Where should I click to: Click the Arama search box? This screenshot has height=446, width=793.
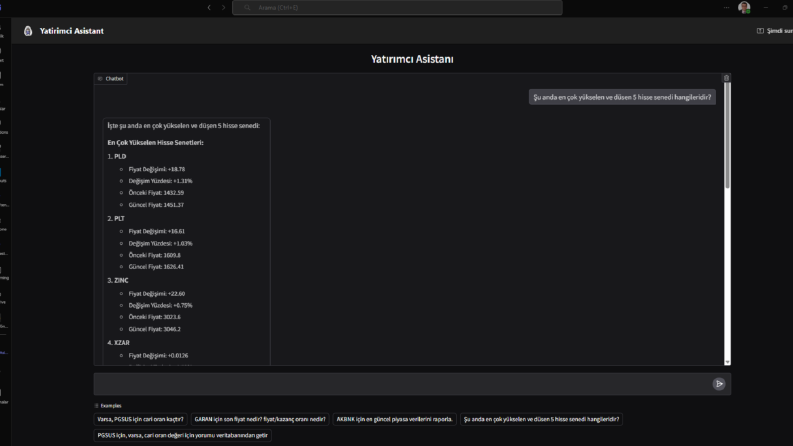click(397, 8)
